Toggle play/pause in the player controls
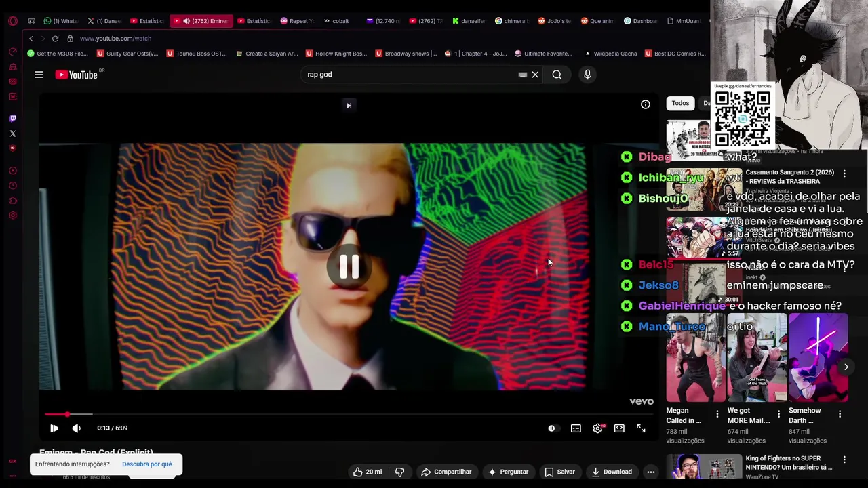This screenshot has width=868, height=488. [x=54, y=428]
